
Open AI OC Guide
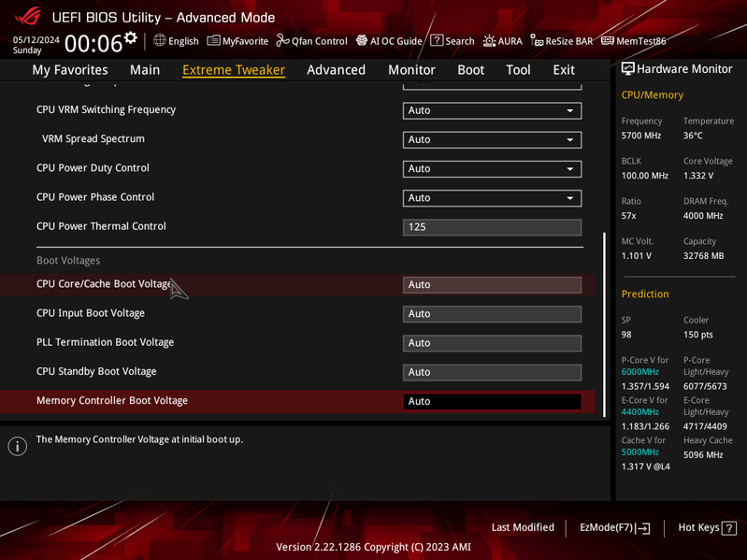(x=389, y=41)
